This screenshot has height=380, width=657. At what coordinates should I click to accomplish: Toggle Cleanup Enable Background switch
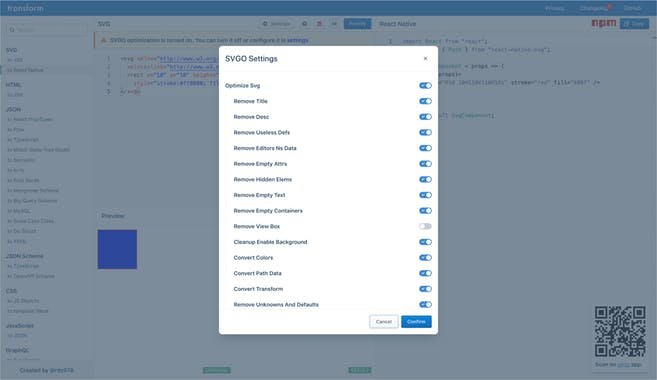(425, 242)
